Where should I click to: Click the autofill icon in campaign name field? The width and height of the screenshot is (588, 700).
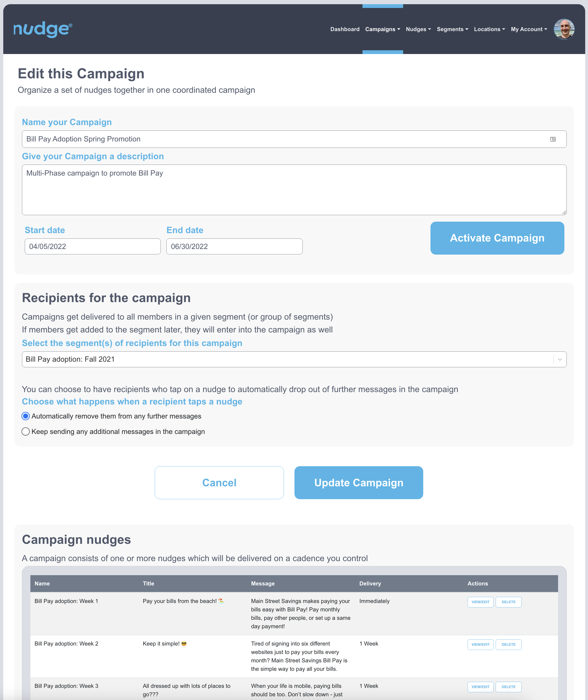(553, 139)
